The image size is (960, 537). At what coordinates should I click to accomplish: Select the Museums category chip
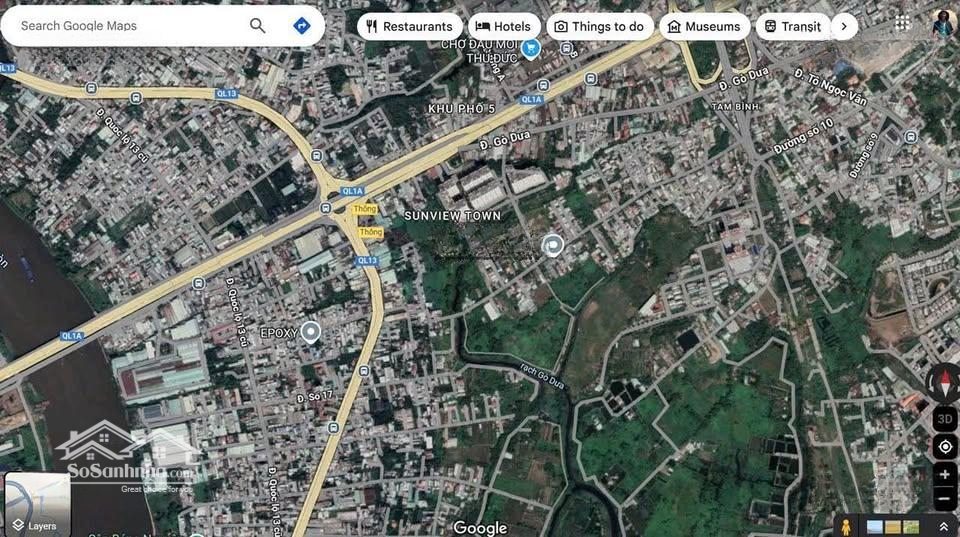point(704,27)
